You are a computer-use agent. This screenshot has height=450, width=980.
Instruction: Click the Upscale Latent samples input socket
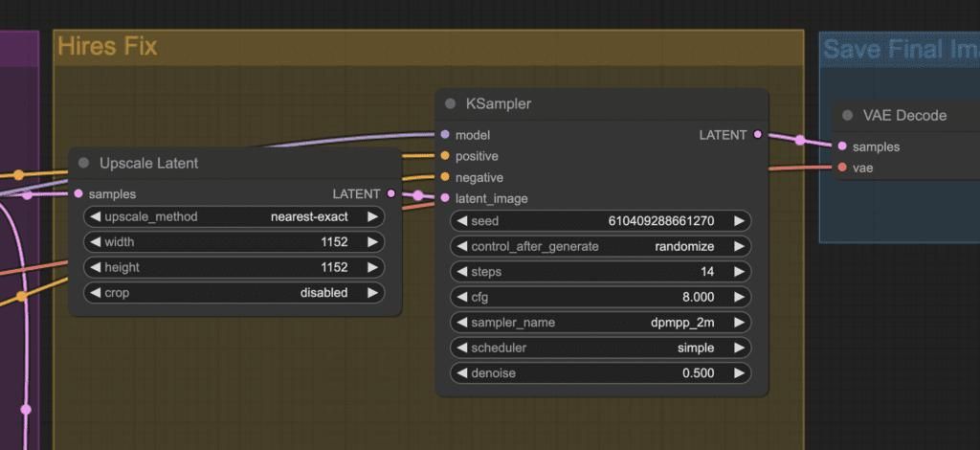click(78, 194)
